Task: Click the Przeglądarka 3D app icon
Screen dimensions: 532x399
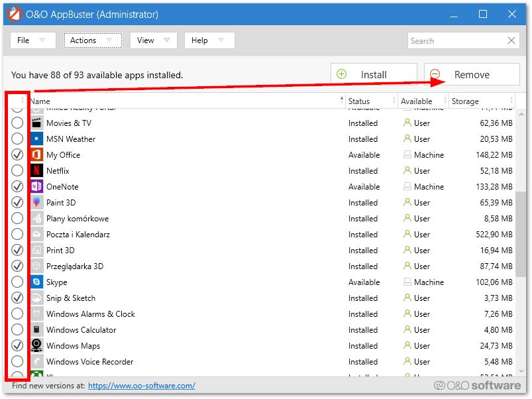Action: (36, 266)
